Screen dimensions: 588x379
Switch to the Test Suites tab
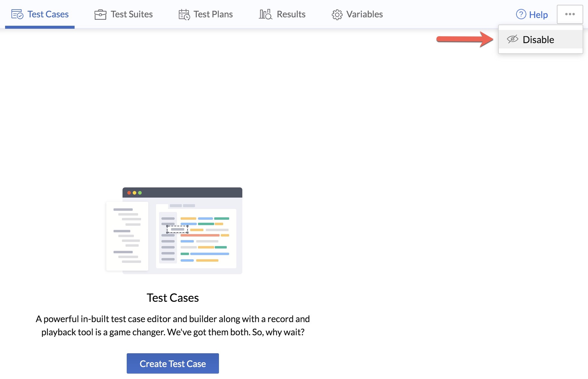coord(131,14)
